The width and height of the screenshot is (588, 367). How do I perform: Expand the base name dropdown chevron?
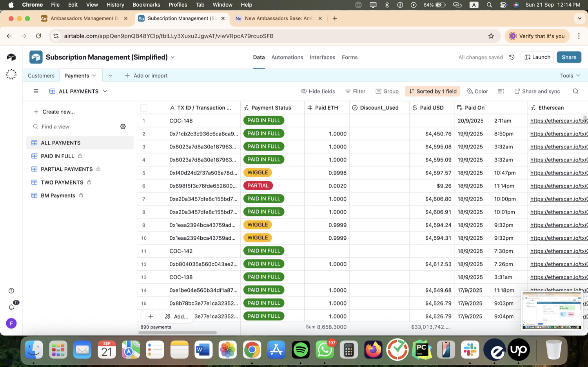tap(173, 57)
